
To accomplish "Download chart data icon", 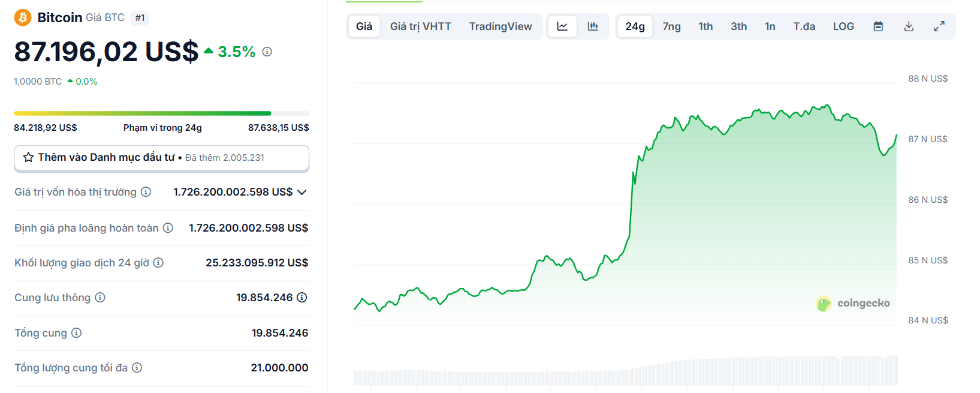I will (x=909, y=26).
